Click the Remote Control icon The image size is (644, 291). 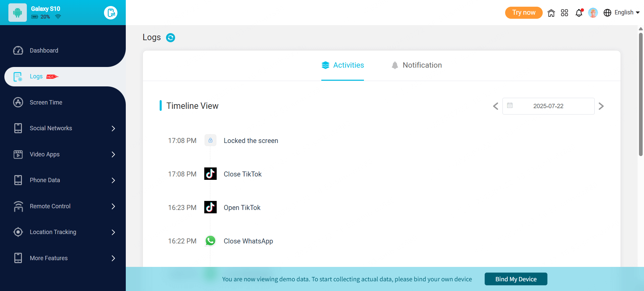(18, 206)
